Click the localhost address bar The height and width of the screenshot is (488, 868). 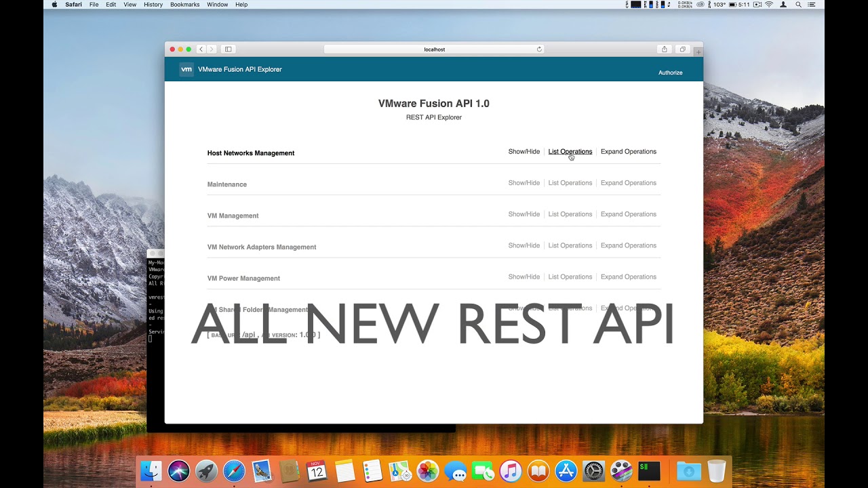coord(434,49)
